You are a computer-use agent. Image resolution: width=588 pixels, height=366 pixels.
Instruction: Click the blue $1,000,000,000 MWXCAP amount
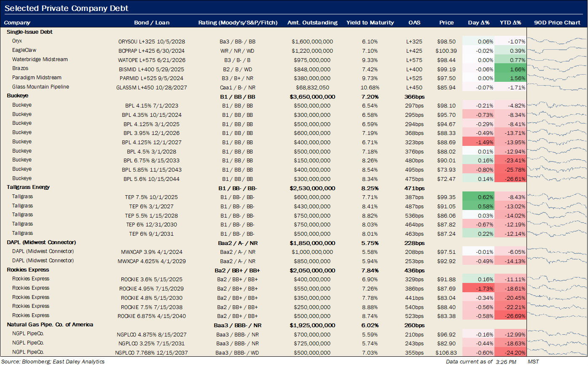click(312, 252)
